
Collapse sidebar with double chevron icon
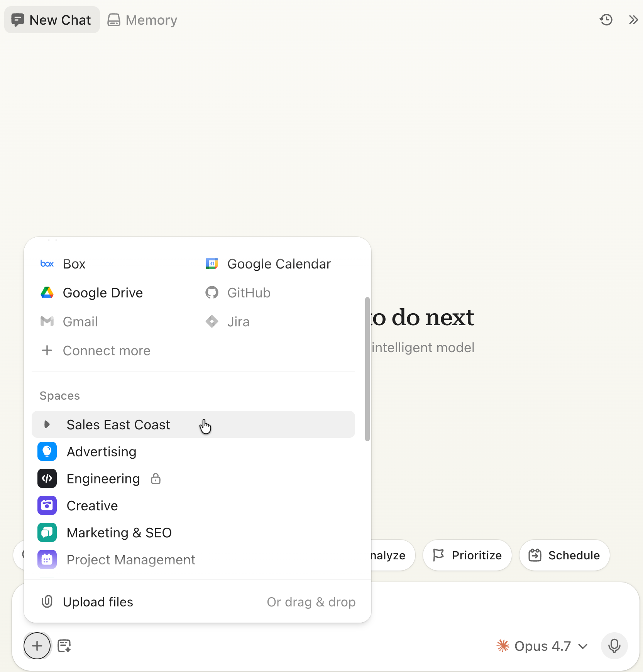click(633, 20)
